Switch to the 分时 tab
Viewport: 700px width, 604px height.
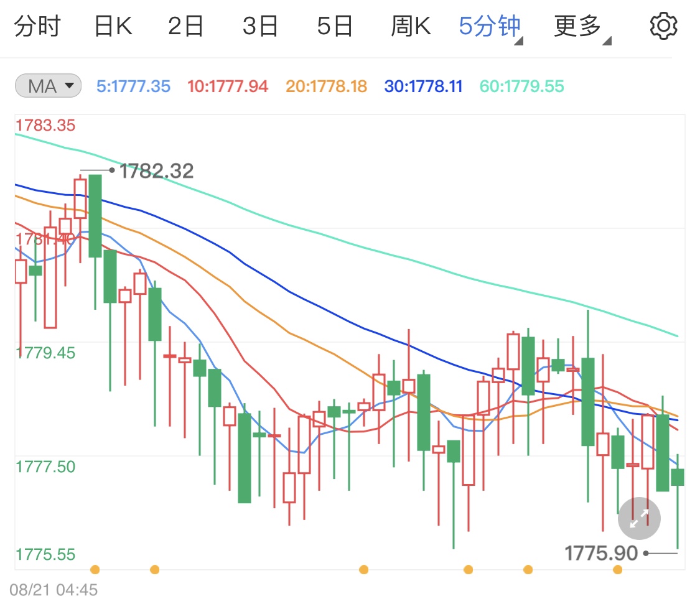(x=39, y=26)
